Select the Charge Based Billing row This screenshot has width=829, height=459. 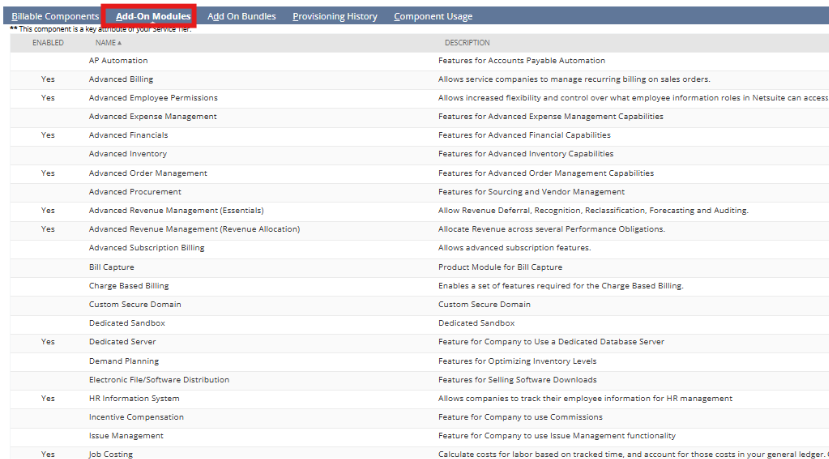[x=129, y=286]
